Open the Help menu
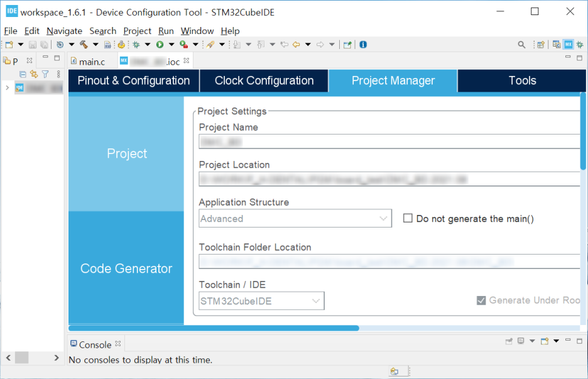The height and width of the screenshot is (379, 588). coord(230,31)
